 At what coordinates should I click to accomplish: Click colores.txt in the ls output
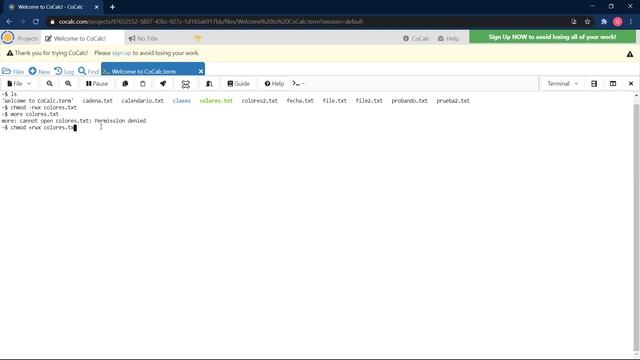(x=216, y=101)
